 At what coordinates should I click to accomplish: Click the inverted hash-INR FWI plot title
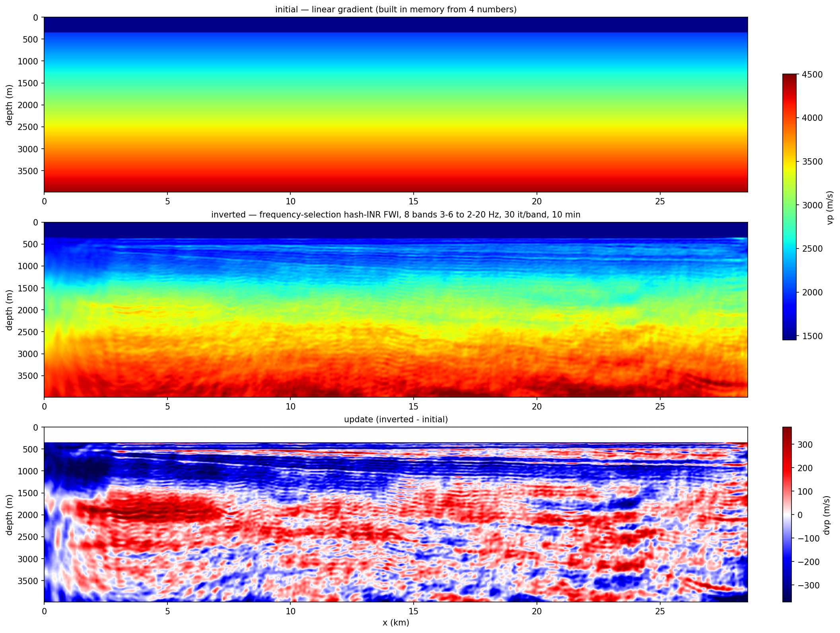(396, 215)
